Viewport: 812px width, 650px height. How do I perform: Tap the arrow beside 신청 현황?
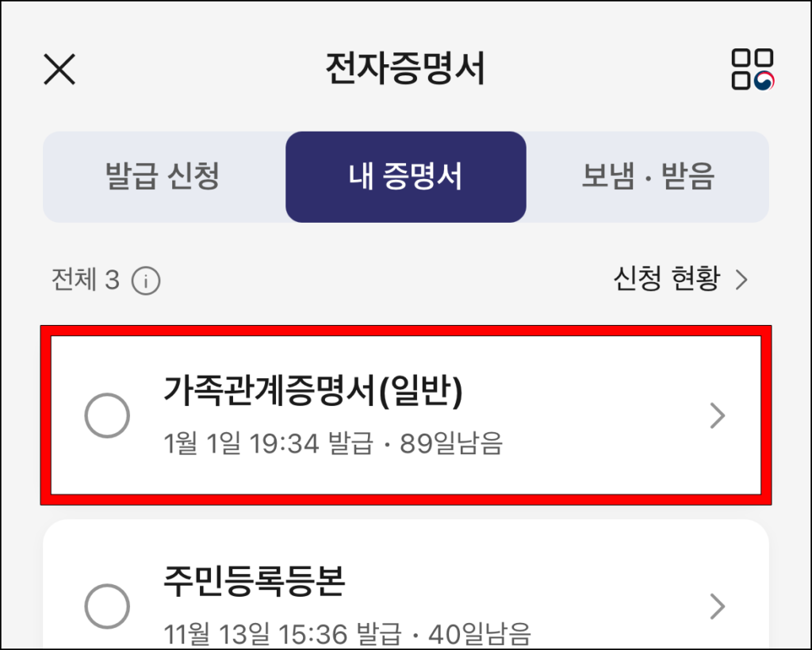click(743, 279)
